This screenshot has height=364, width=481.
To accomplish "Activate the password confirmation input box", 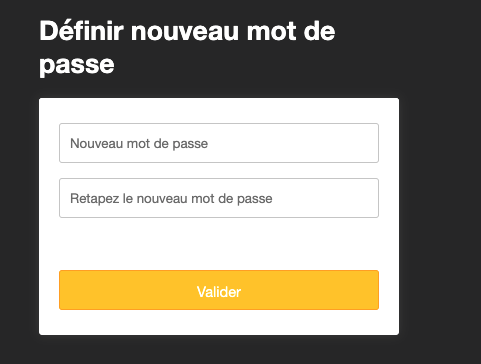I will (219, 198).
